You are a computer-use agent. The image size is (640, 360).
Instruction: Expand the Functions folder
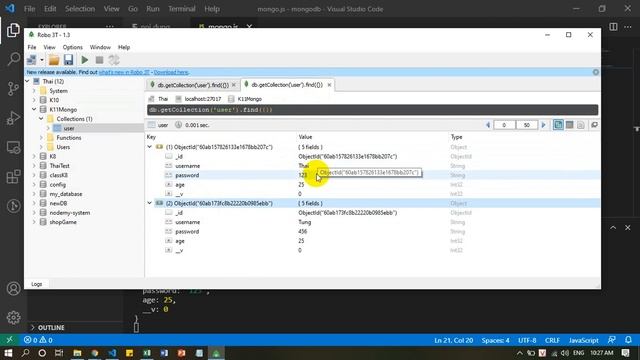click(x=41, y=138)
